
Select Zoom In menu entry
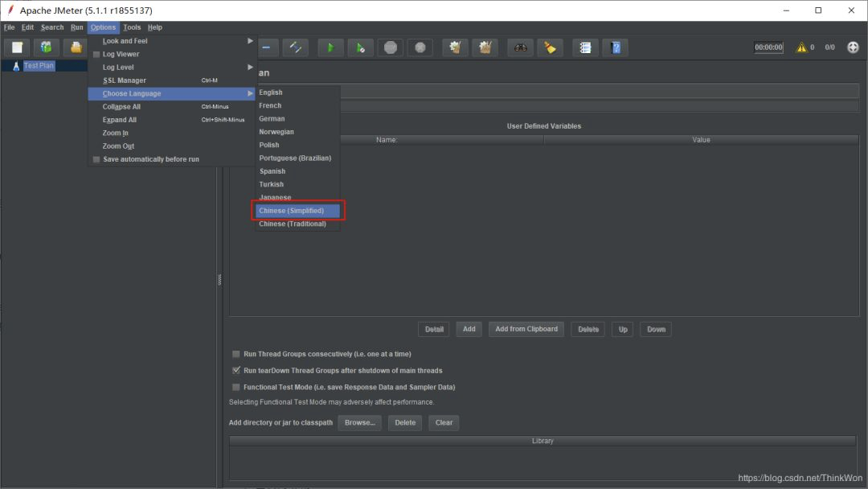coord(172,133)
